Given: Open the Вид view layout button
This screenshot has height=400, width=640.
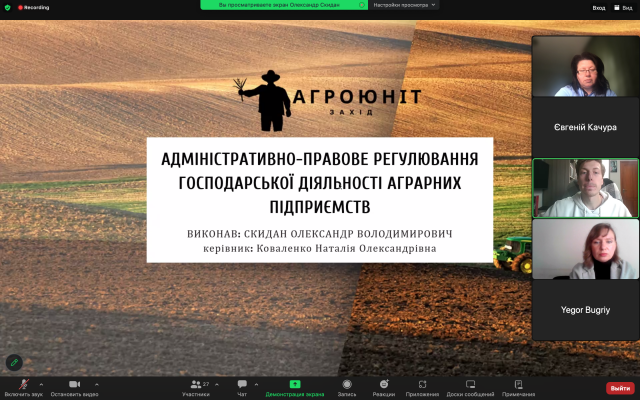Looking at the screenshot, I should pos(624,8).
